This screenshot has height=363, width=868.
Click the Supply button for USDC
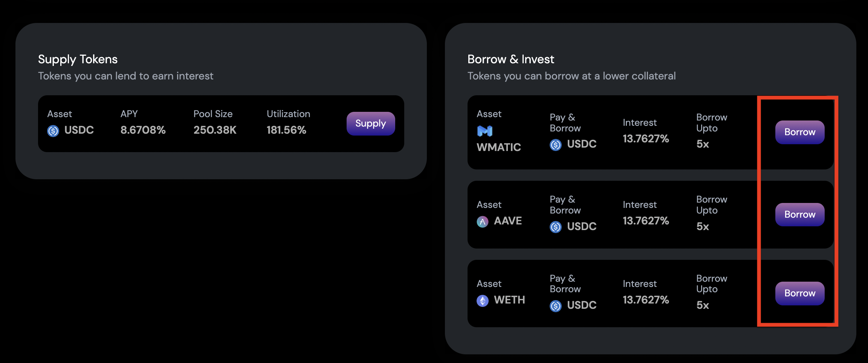point(370,124)
